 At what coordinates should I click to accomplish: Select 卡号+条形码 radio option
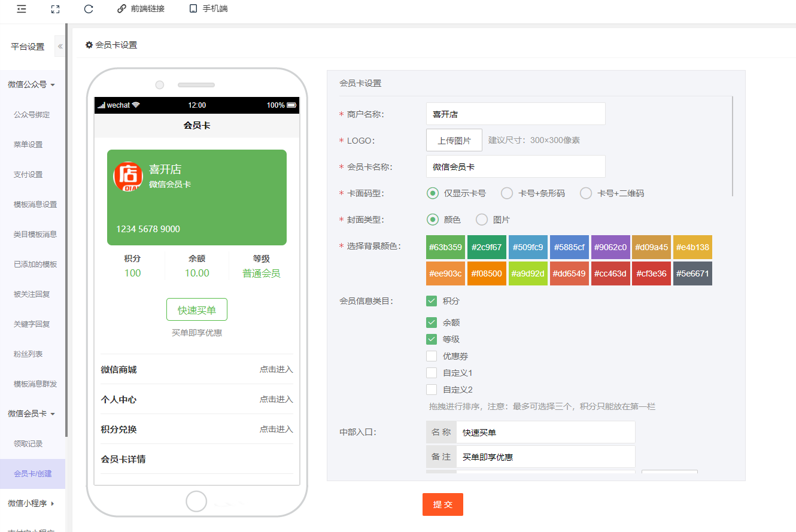point(507,193)
